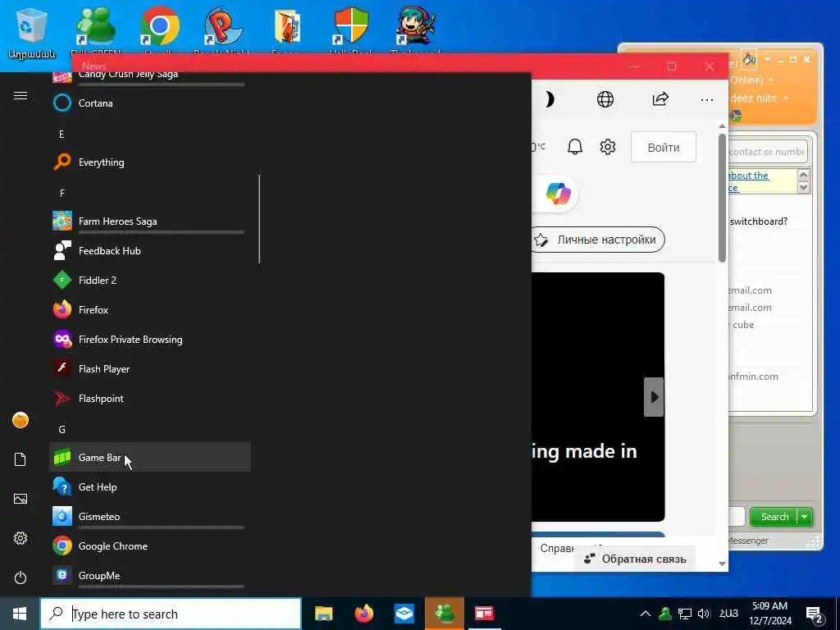
Task: Open Firefox from taskbar
Action: 363,614
